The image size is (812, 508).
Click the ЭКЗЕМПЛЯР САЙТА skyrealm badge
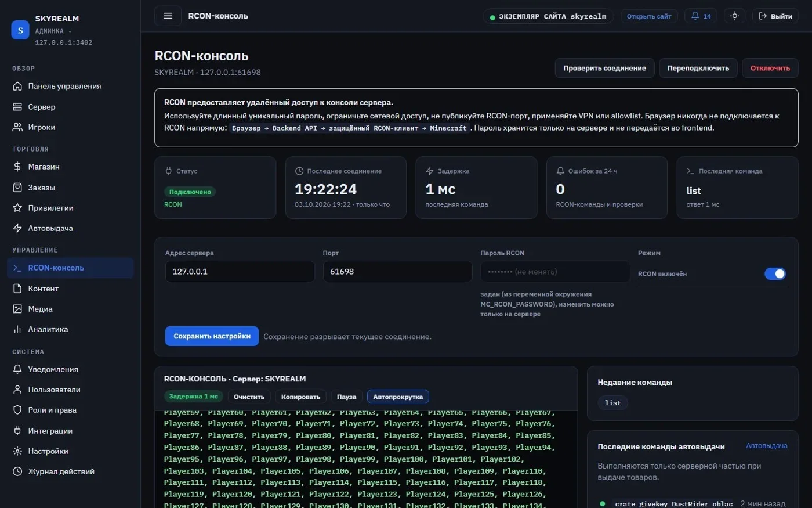pos(548,16)
